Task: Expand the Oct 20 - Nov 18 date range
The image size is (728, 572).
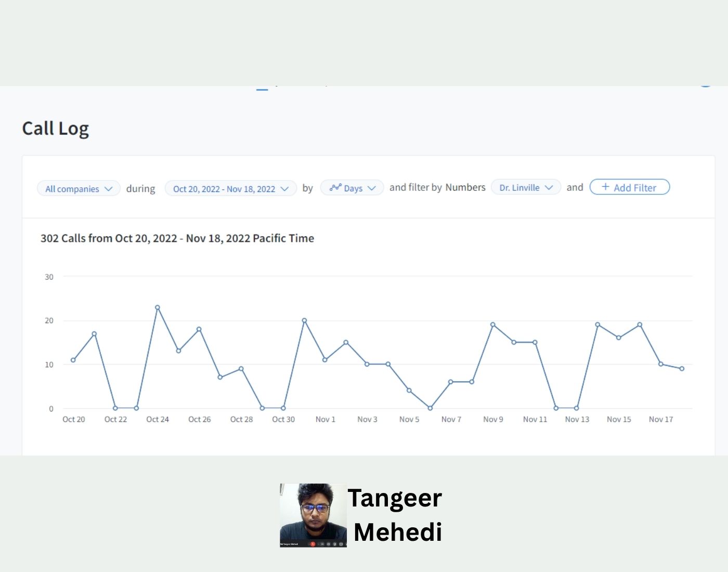Action: [230, 188]
